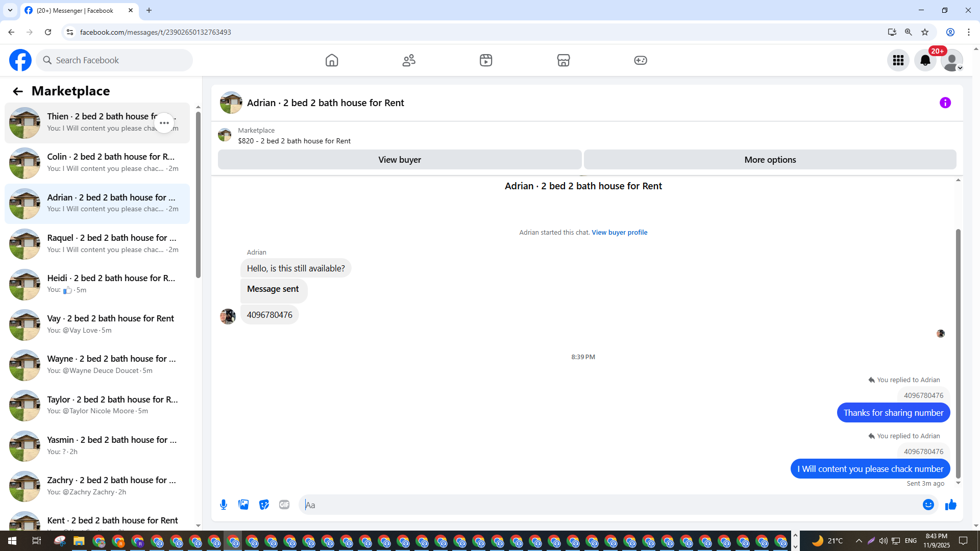Image resolution: width=980 pixels, height=551 pixels.
Task: Click Adrian's avatar beside the phone number
Action: point(228,316)
